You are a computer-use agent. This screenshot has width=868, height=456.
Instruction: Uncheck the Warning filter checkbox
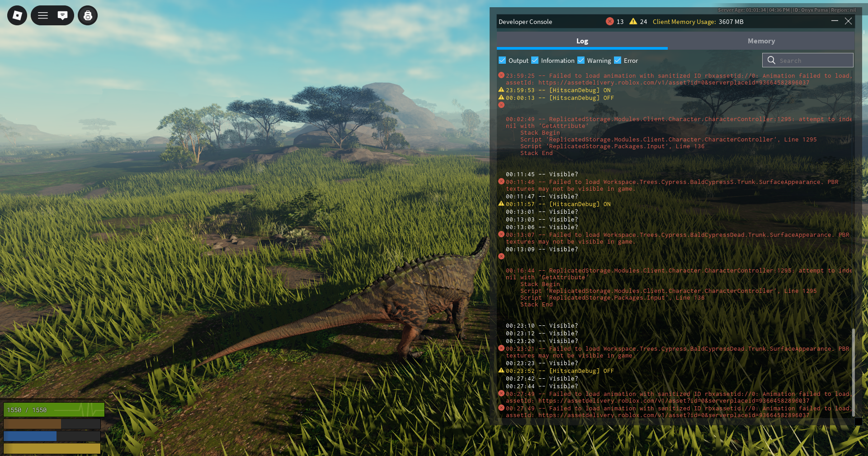(x=581, y=60)
